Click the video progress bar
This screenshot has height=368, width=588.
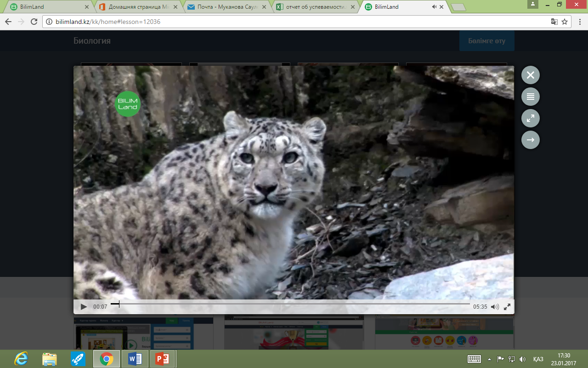pos(290,304)
